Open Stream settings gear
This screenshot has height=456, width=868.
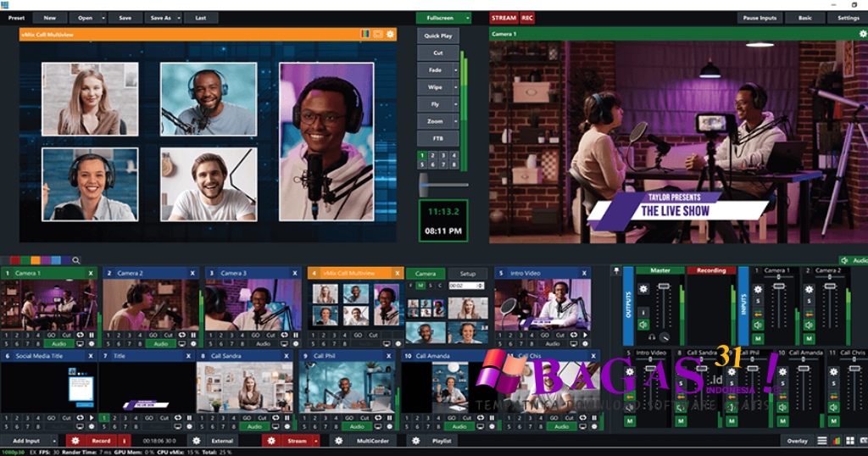[x=271, y=441]
